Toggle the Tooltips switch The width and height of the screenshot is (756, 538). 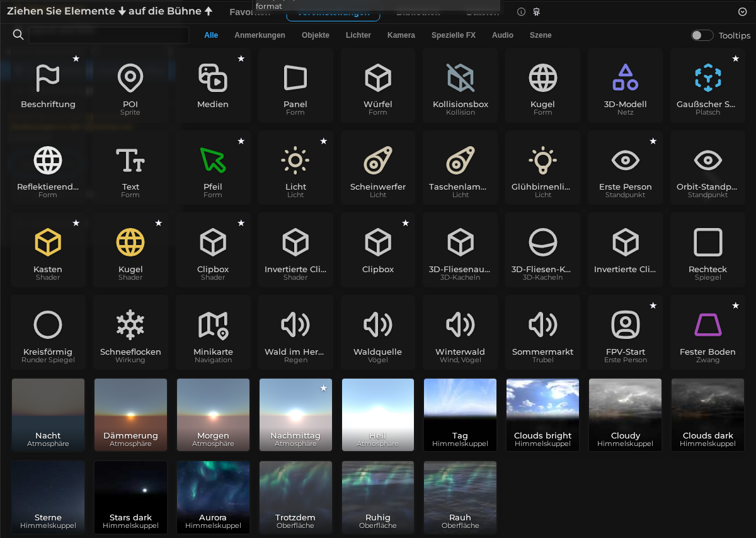coord(702,35)
